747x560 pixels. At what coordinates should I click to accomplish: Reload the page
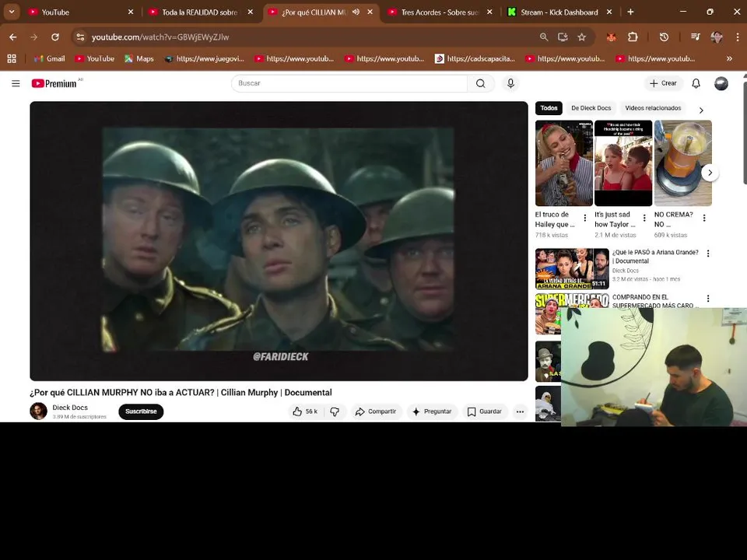click(55, 37)
